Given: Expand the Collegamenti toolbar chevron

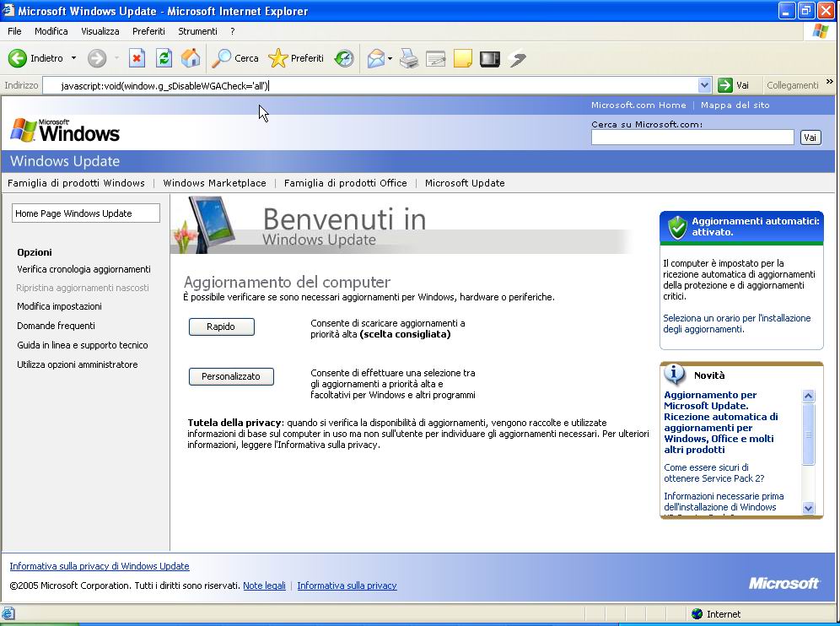Looking at the screenshot, I should pos(830,82).
